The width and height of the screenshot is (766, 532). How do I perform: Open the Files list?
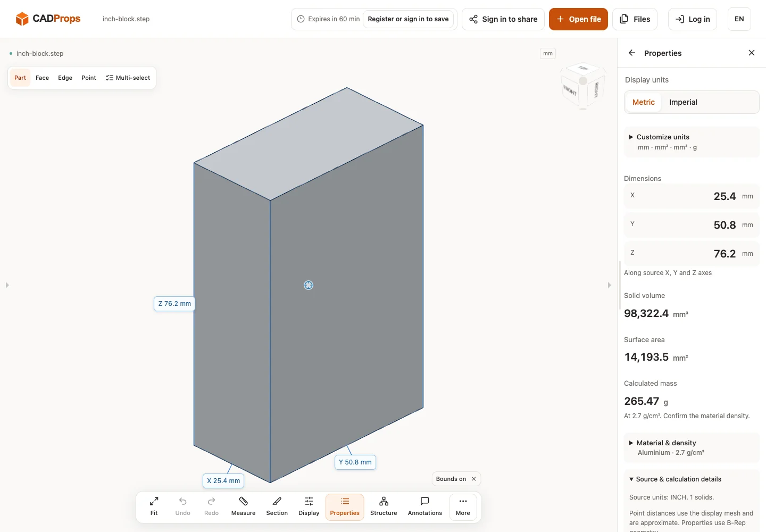click(x=635, y=19)
